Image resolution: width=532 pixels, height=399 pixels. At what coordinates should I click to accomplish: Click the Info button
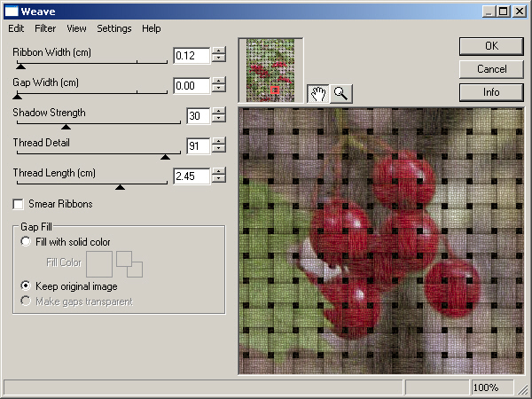tap(491, 92)
